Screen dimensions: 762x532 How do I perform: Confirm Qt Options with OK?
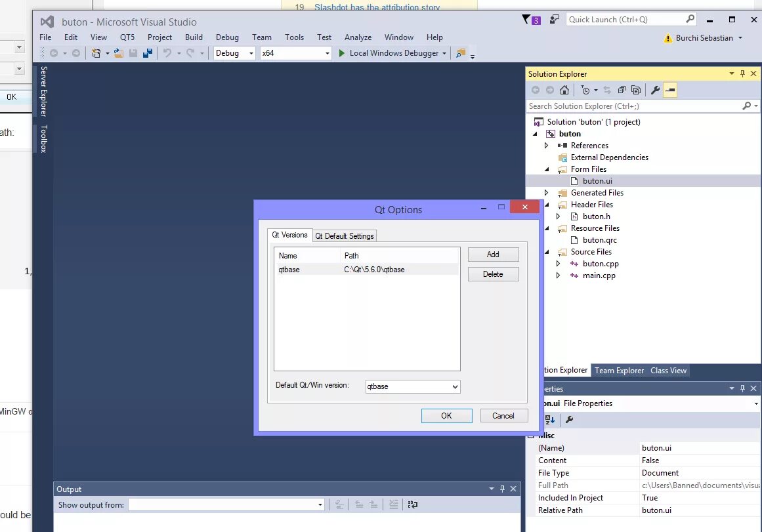[446, 415]
